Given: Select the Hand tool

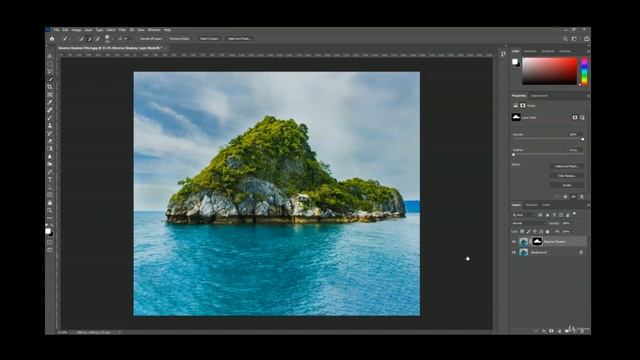Looking at the screenshot, I should click(x=51, y=203).
